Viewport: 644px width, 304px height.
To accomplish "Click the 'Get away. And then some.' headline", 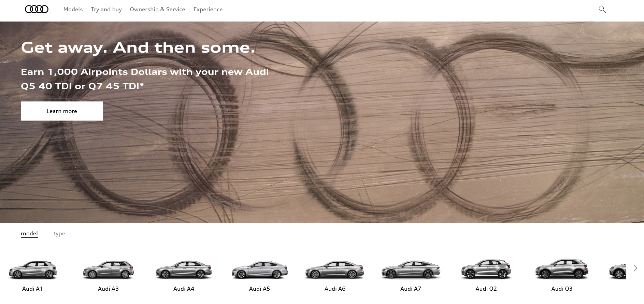I will 138,48.
